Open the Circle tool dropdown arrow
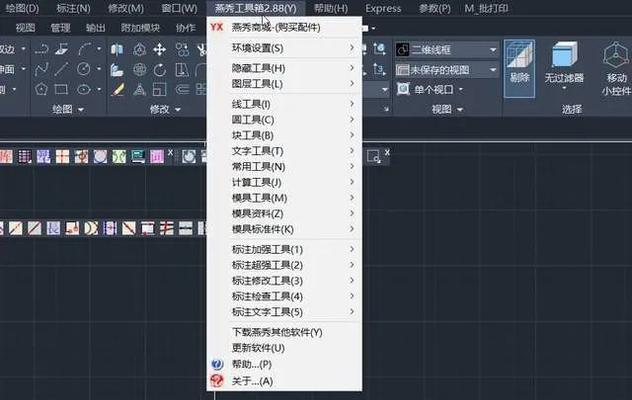 tap(99, 69)
